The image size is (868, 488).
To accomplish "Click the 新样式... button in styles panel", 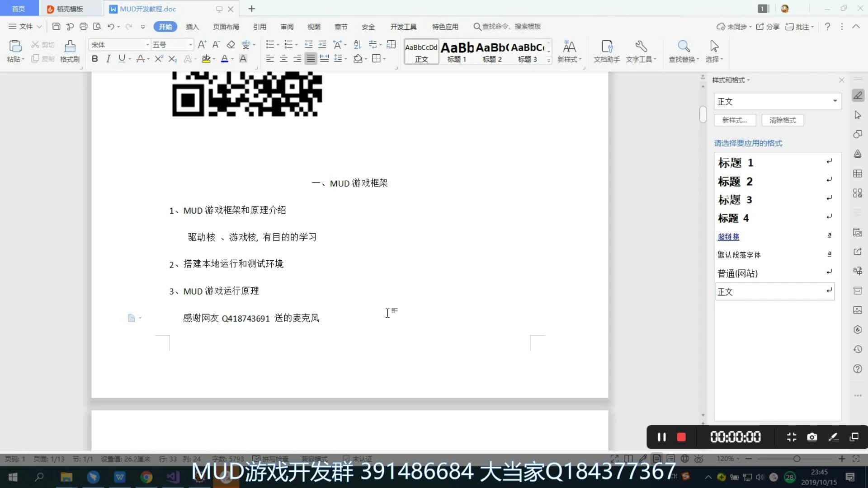I will tap(735, 120).
